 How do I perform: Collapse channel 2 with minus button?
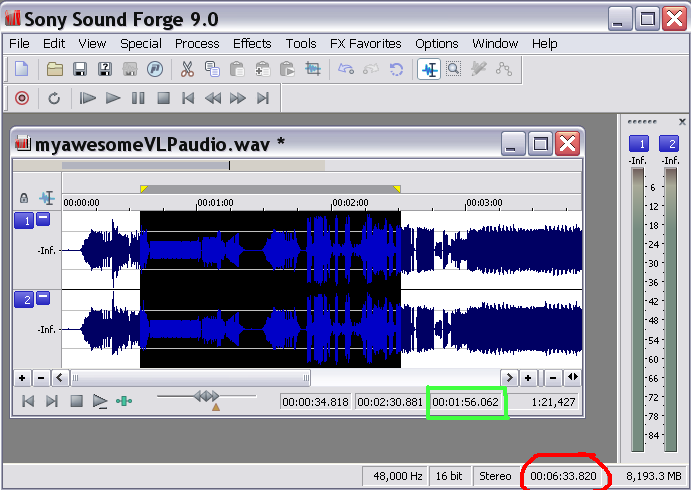click(43, 297)
